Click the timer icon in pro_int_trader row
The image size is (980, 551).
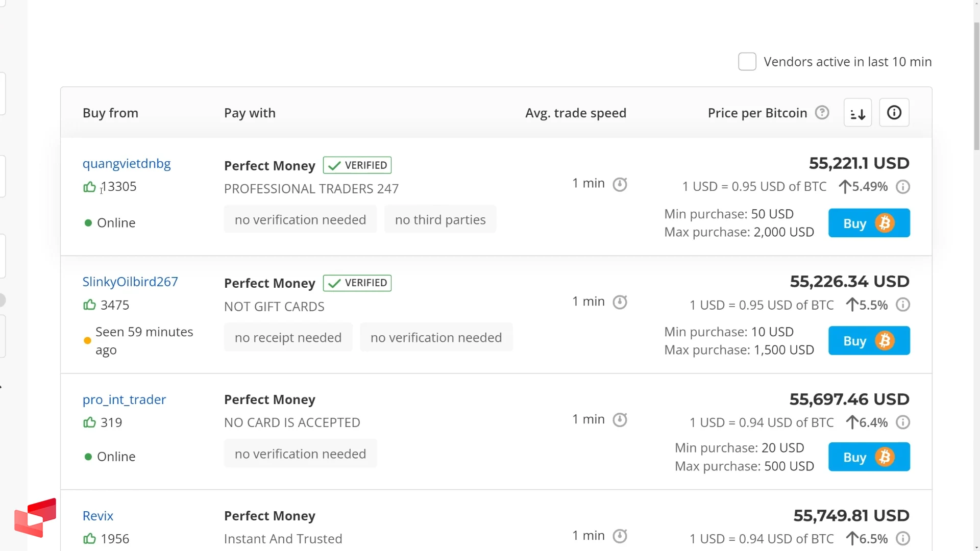pos(620,420)
